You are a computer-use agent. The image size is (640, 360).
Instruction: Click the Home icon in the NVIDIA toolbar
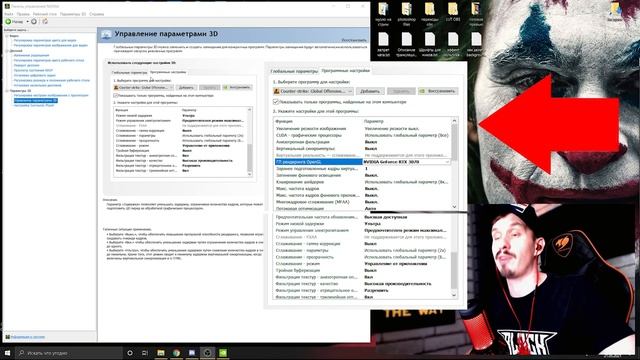45,21
